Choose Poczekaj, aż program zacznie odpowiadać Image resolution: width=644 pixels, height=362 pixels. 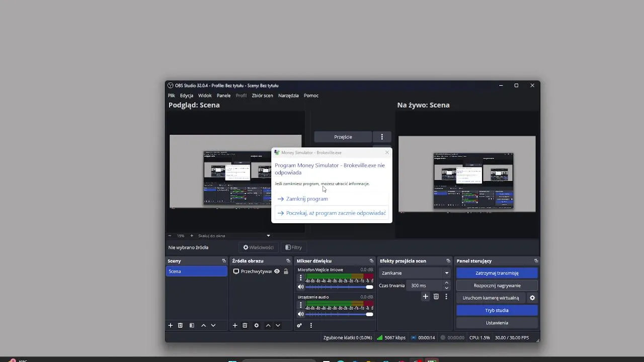(332, 213)
